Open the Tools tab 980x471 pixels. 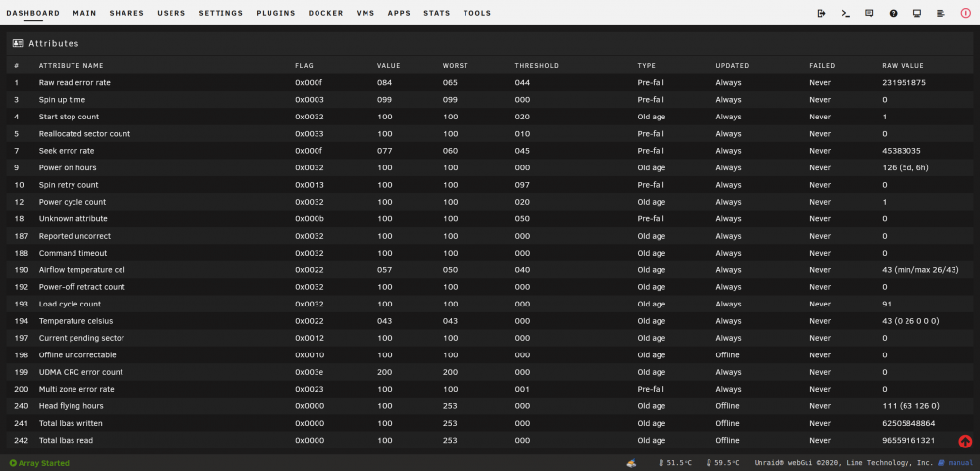[477, 13]
